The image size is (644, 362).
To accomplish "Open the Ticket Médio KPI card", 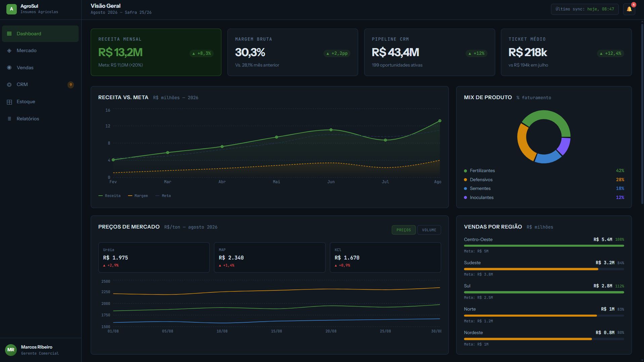I will tap(566, 52).
